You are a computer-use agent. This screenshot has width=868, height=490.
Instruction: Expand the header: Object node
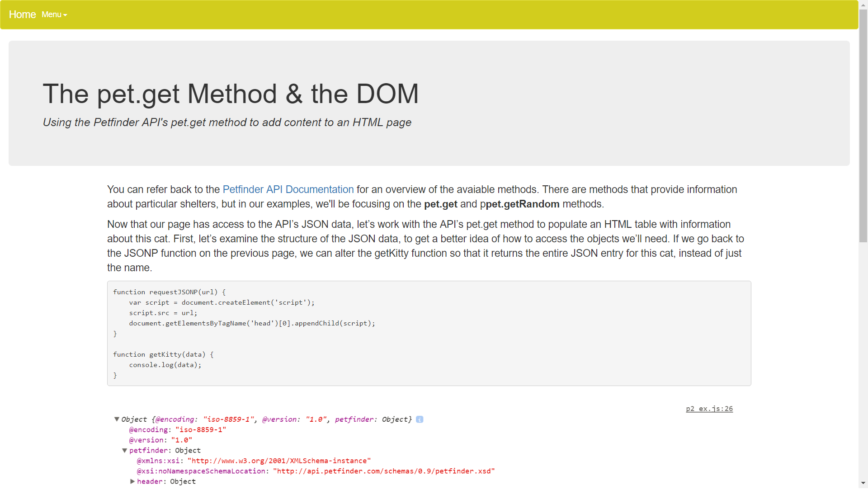click(x=132, y=481)
